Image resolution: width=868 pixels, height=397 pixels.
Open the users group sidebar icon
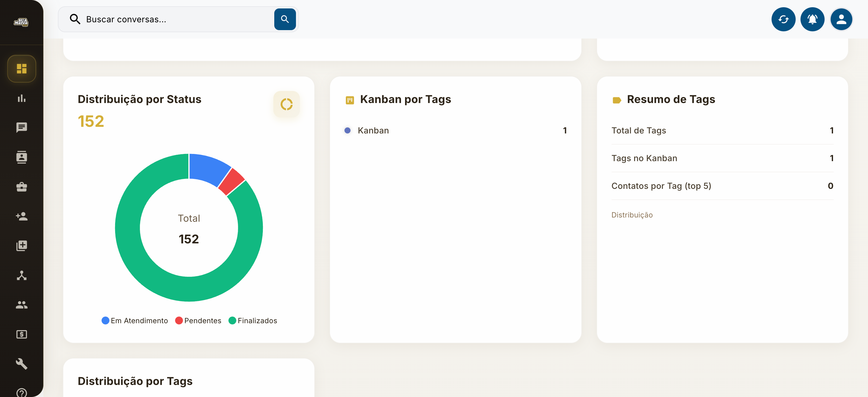[22, 305]
